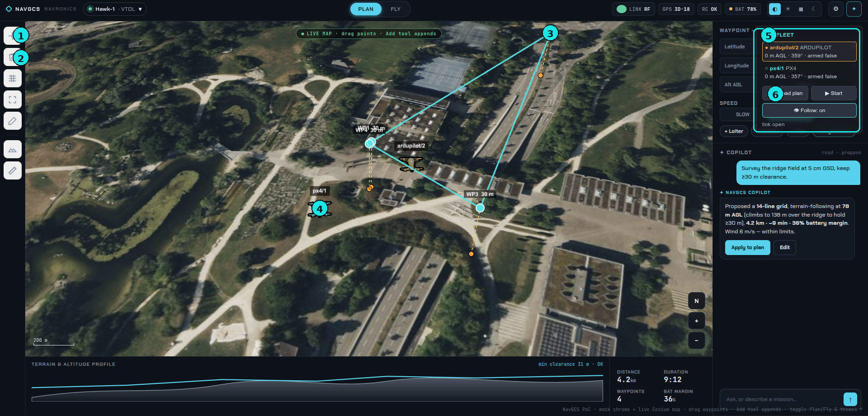Image resolution: width=868 pixels, height=416 pixels.
Task: Zoom out the map with minus button
Action: click(696, 340)
